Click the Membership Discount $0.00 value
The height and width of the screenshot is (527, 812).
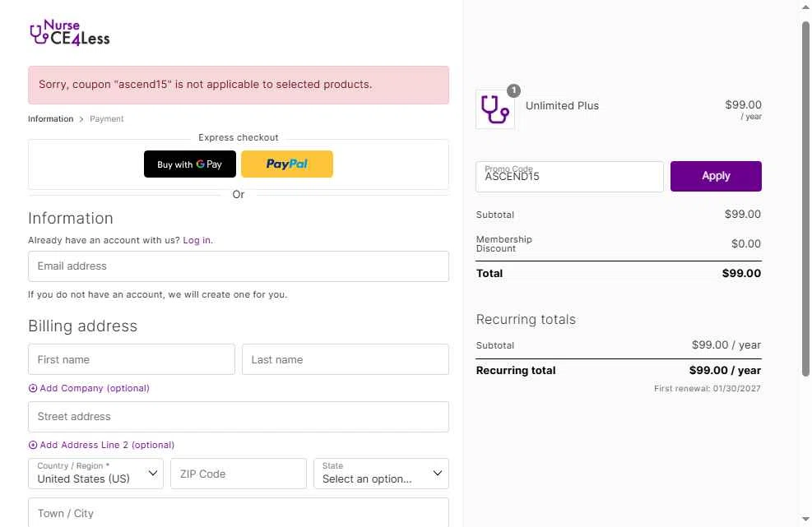745,244
